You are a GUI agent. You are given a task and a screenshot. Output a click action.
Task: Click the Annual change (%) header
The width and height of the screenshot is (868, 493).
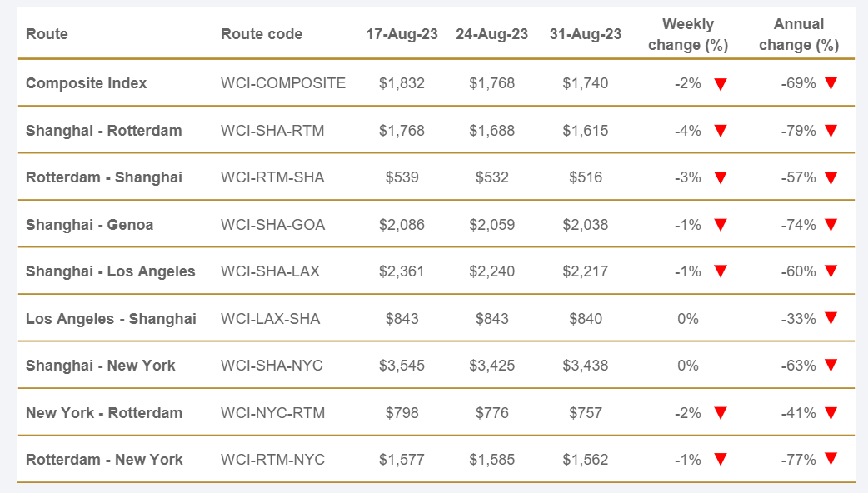[x=798, y=35]
